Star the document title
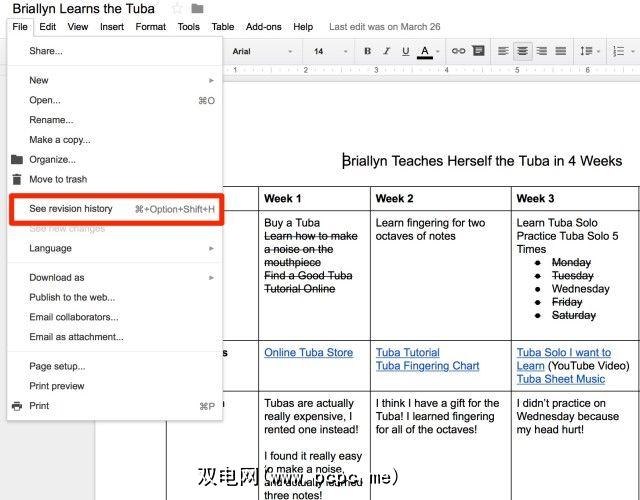 tap(177, 9)
